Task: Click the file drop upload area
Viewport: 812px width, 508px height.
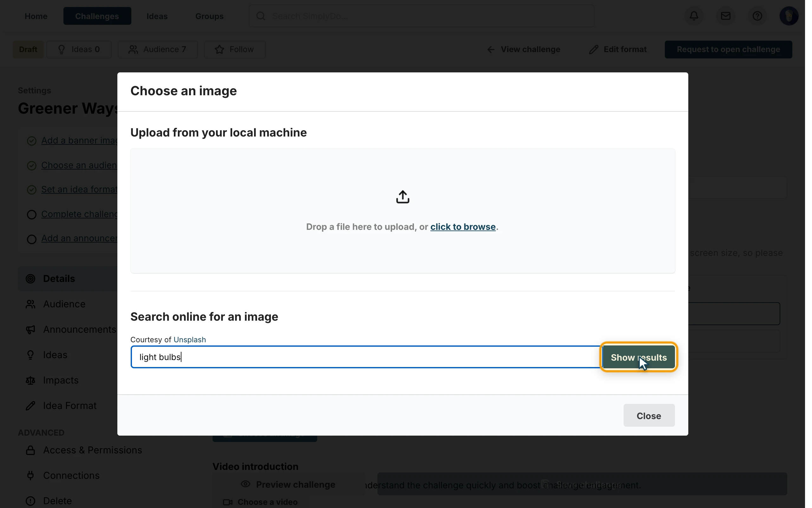Action: (x=402, y=211)
